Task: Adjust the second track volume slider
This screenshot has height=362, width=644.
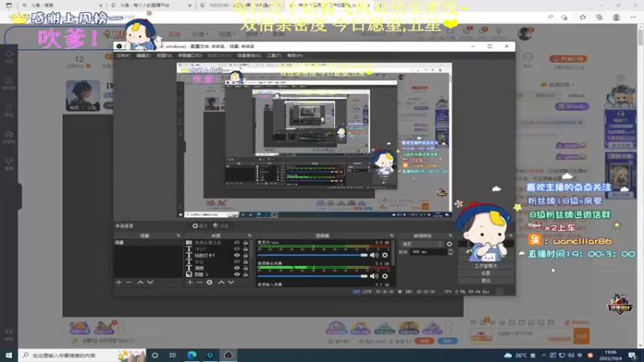Action: (x=312, y=276)
